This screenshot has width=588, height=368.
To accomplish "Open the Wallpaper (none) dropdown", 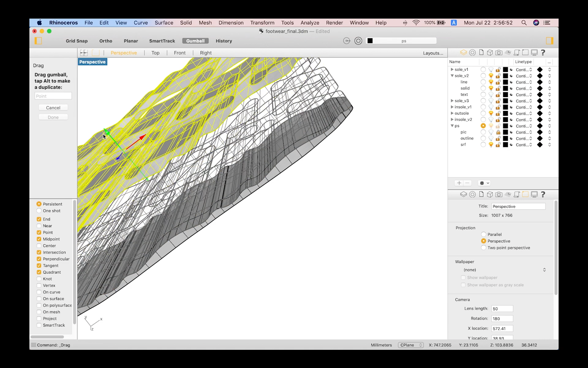I will [504, 270].
